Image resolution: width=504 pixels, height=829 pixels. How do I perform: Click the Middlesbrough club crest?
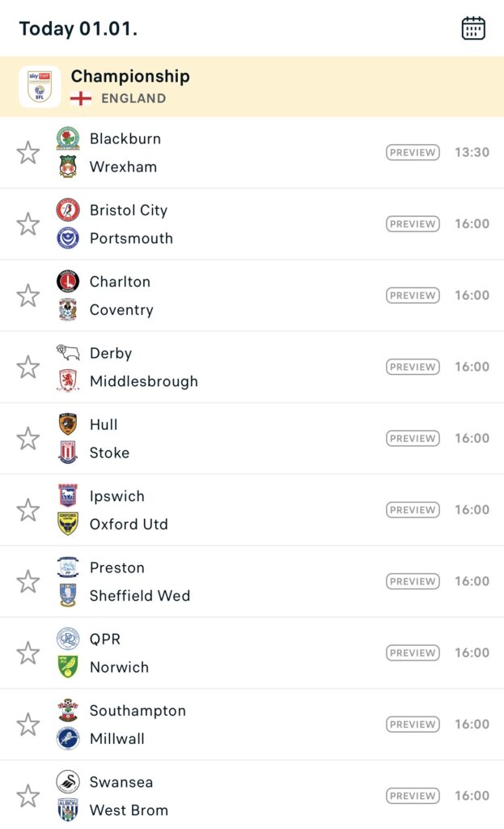[x=68, y=381]
